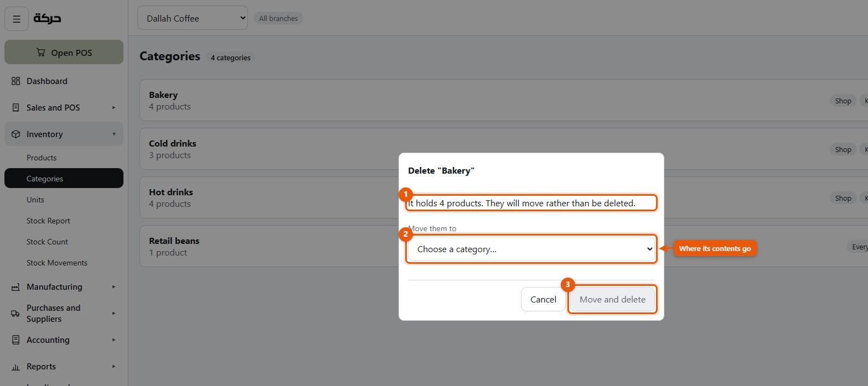Open Stock Count
The image size is (868, 386).
[x=64, y=242]
